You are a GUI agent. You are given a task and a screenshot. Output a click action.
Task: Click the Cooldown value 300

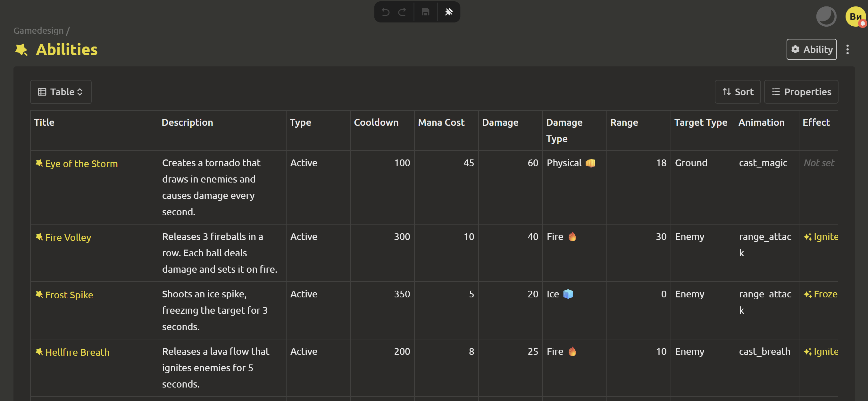[402, 237]
